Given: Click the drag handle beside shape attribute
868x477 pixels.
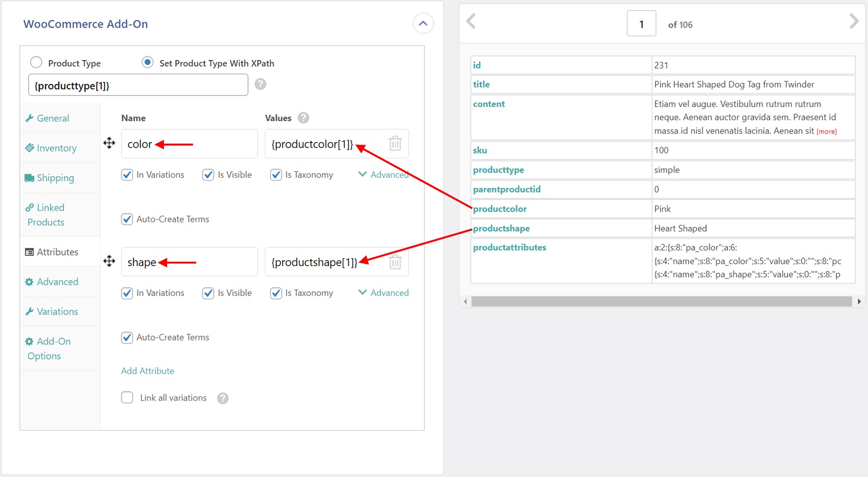Looking at the screenshot, I should 109,261.
